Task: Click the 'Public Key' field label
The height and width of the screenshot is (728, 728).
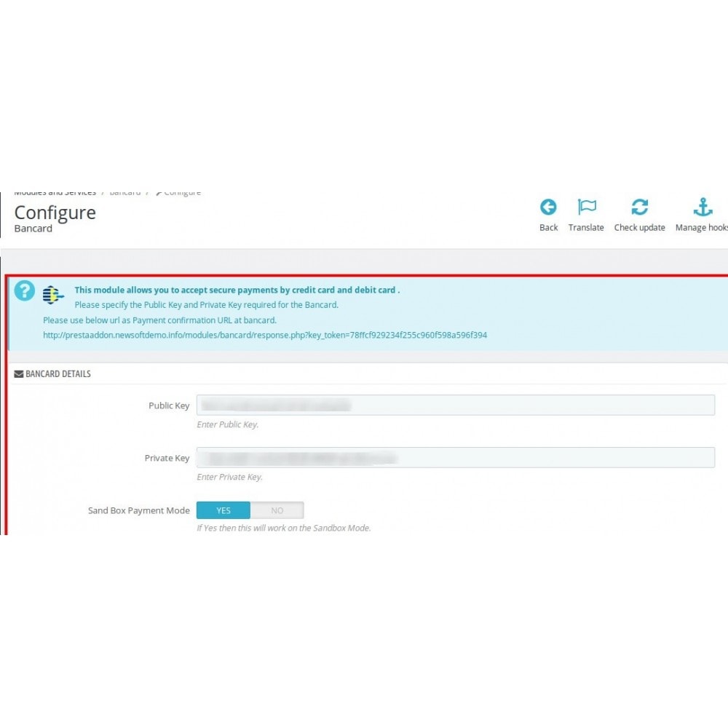Action: (169, 405)
